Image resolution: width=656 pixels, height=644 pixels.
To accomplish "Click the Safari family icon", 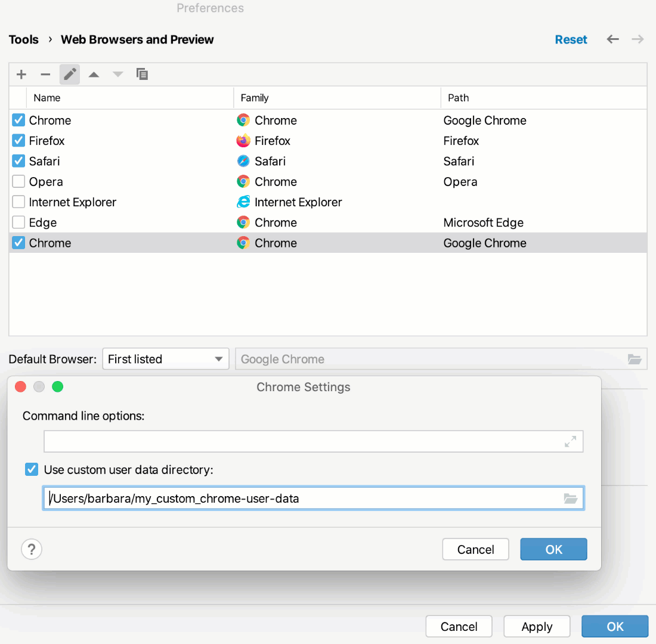I will (244, 161).
